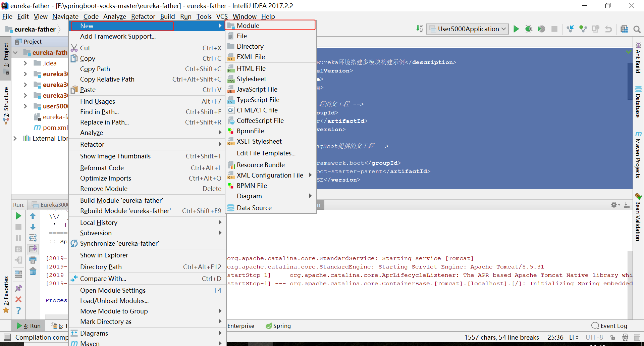
Task: Open the Build menu
Action: pos(167,16)
